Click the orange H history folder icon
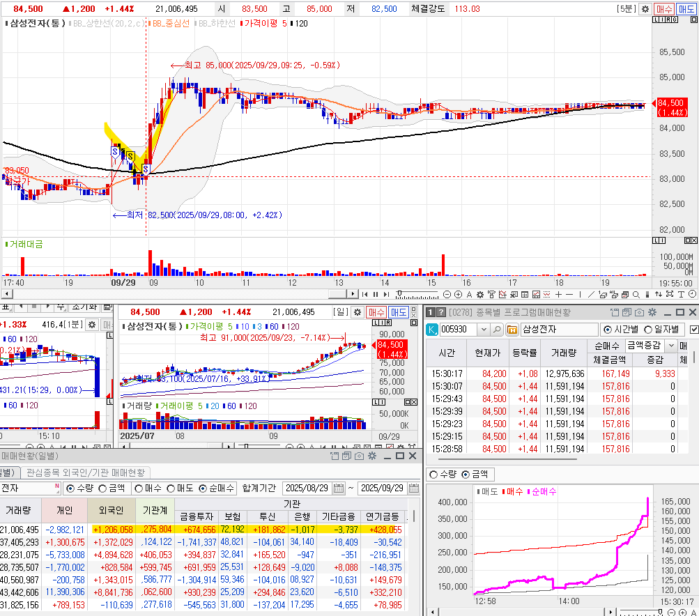Image resolution: width=699 pixels, height=616 pixels. tap(512, 330)
